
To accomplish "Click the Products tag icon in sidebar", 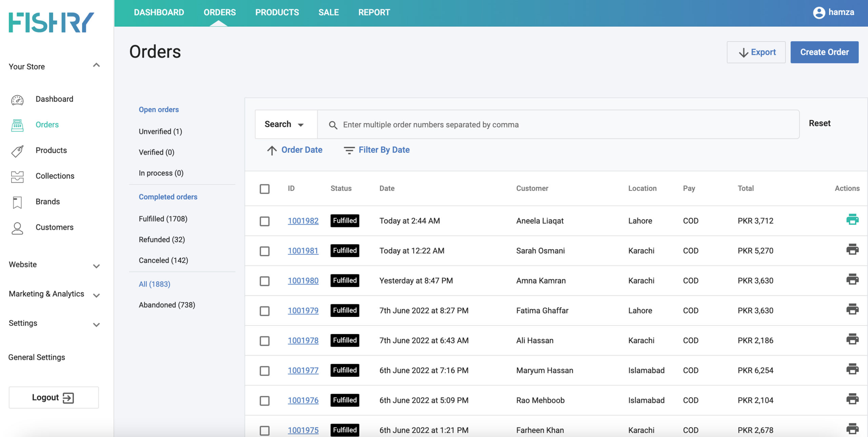I will pos(17,151).
